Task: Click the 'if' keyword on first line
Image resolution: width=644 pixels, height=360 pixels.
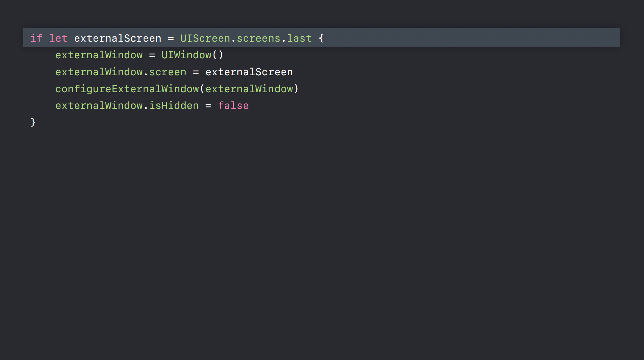Action: pos(36,38)
